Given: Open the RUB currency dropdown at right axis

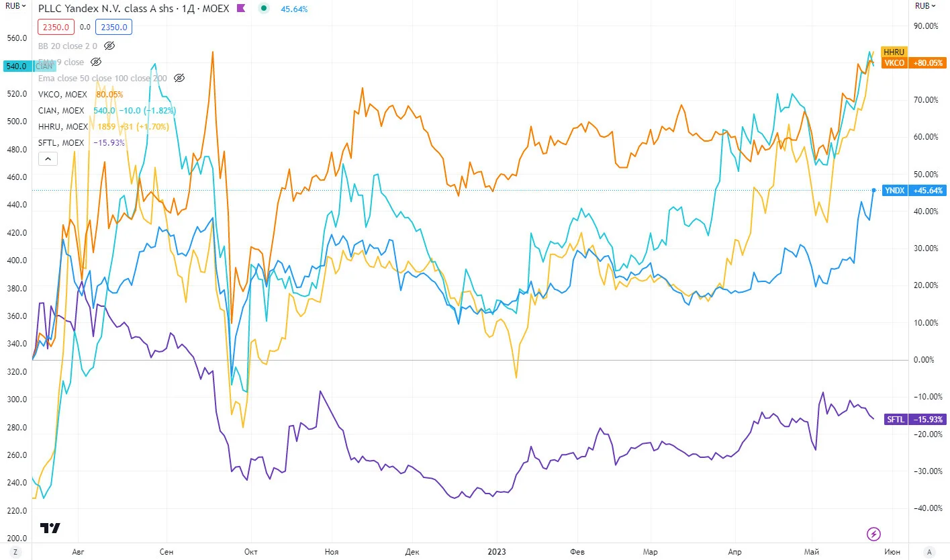Looking at the screenshot, I should click(x=928, y=5).
